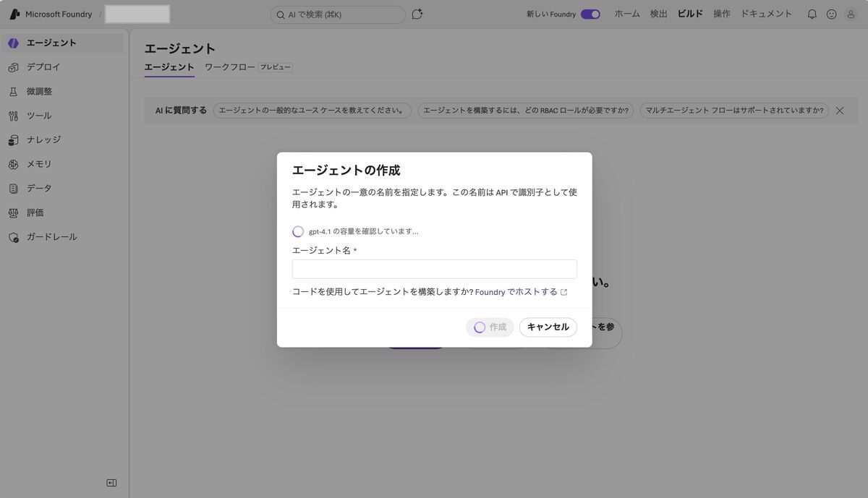Ask about エージェントの一般的なユース ケース suggestion
The image size is (868, 498).
click(x=312, y=111)
